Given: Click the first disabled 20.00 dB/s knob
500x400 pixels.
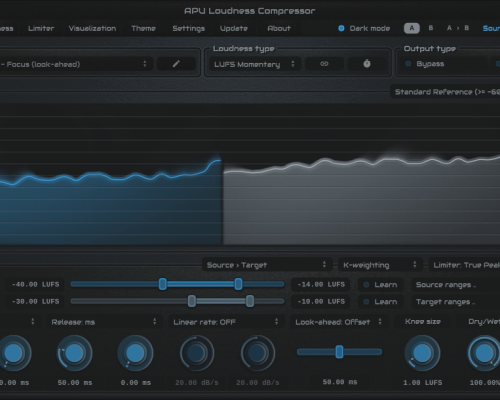Looking at the screenshot, I should [x=197, y=353].
